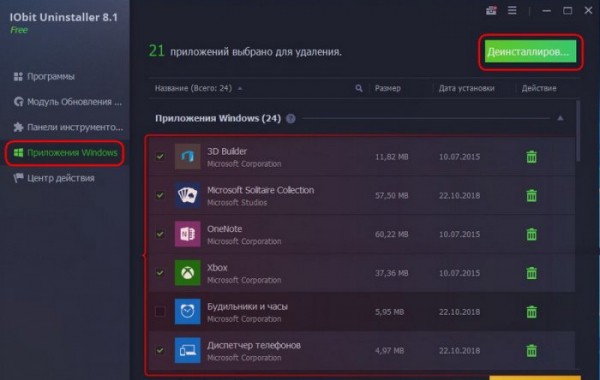Viewport: 600px width, 380px height.
Task: Collapse the Приложения Windows (24) group
Action: 560,118
